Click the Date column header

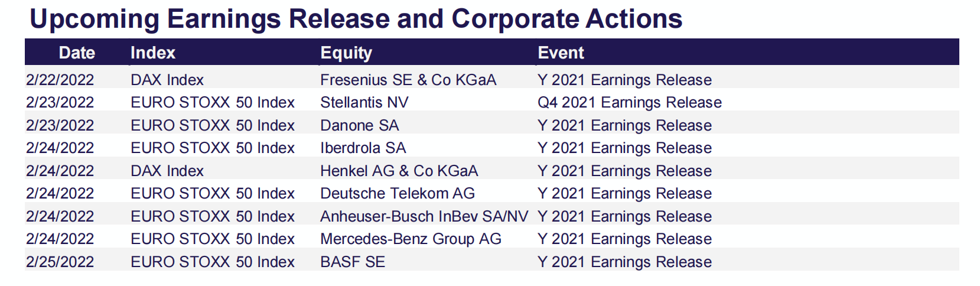[77, 53]
